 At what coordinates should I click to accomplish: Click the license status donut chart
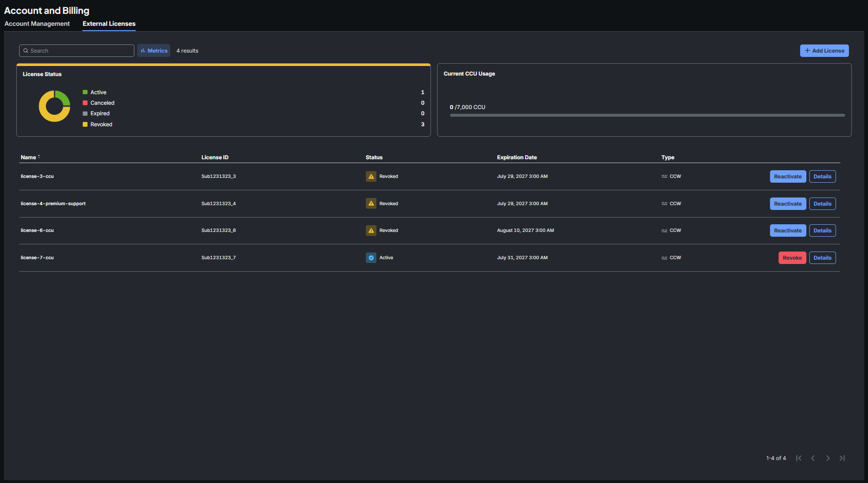coord(55,106)
